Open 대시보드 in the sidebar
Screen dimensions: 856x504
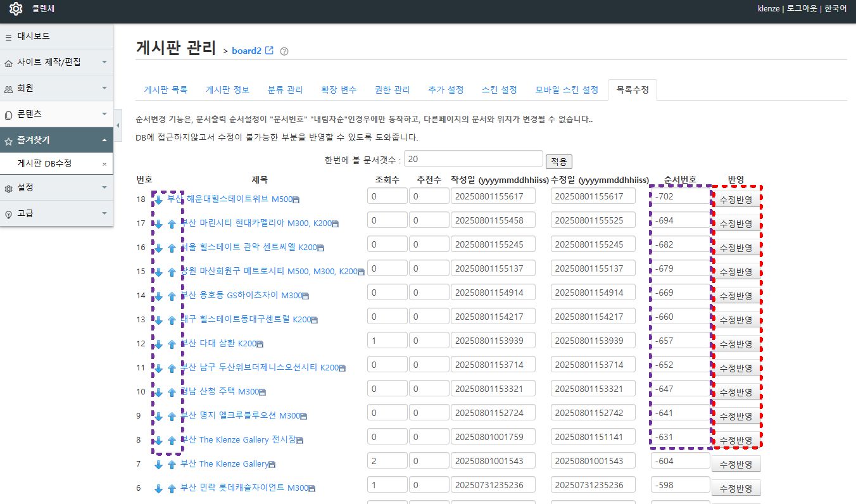[x=56, y=37]
